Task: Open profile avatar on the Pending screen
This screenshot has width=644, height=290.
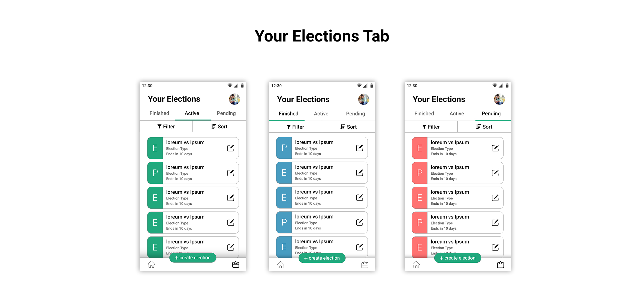Action: (499, 99)
